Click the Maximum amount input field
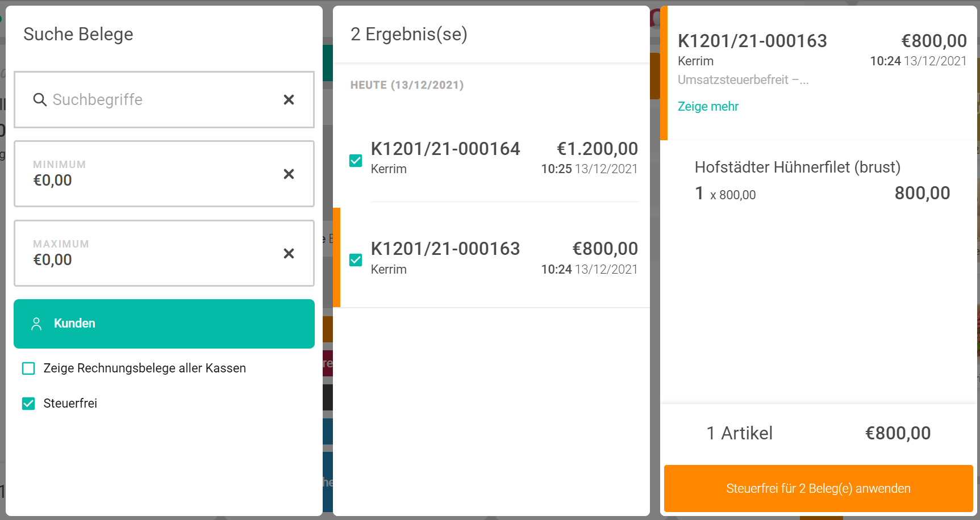The width and height of the screenshot is (980, 520). click(148, 259)
